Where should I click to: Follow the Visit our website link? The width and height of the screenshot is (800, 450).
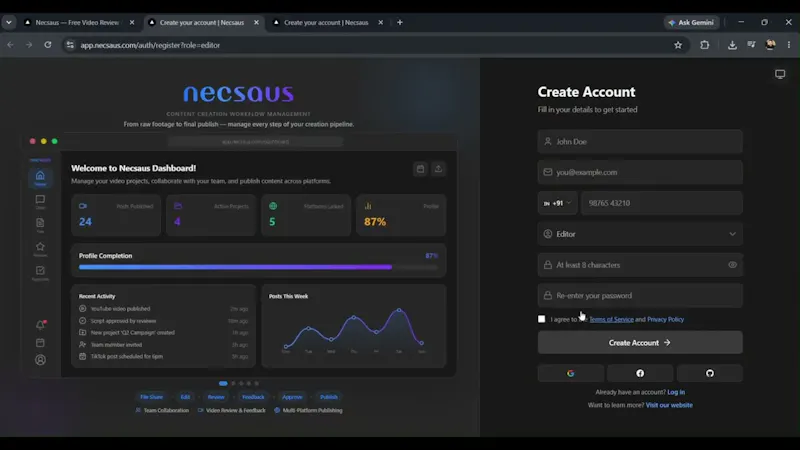[669, 405]
